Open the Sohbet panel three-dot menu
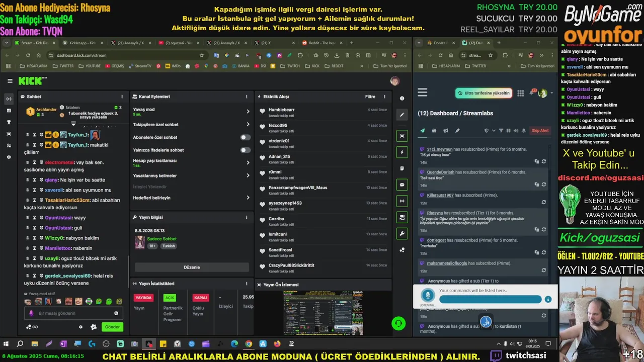 [x=122, y=97]
